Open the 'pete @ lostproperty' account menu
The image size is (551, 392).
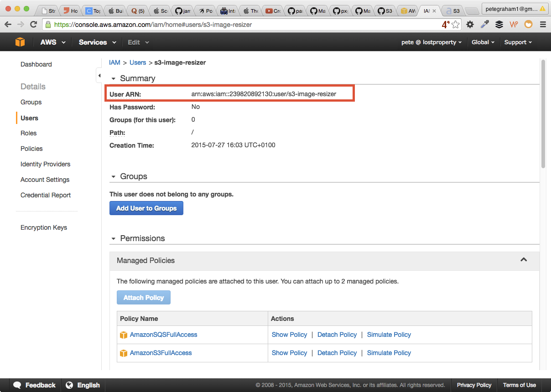431,42
